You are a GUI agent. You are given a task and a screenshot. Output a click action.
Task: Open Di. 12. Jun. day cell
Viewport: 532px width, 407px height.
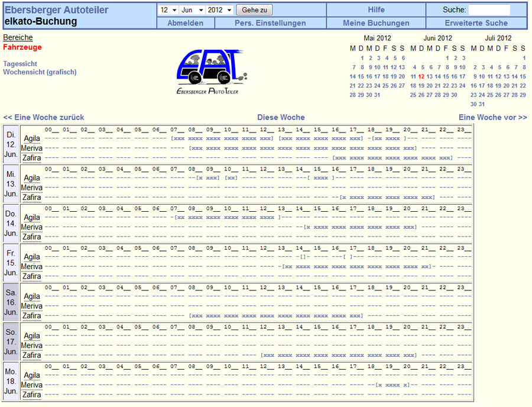click(x=11, y=144)
